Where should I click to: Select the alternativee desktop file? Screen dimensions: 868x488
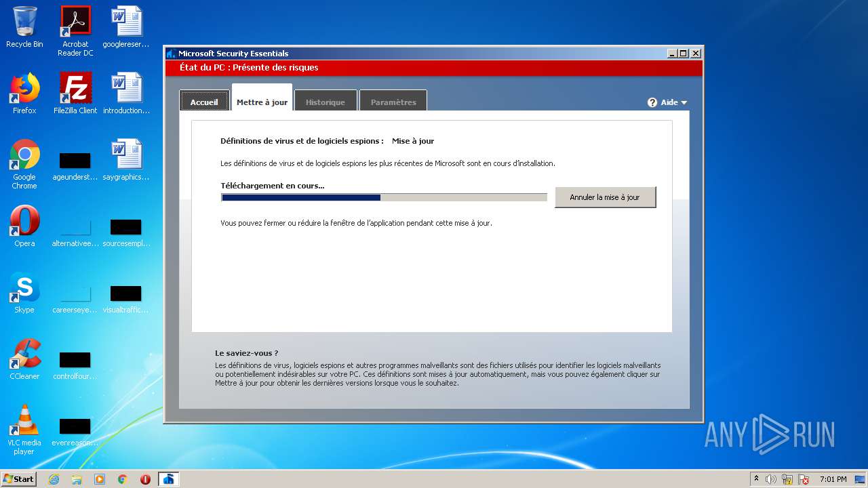(75, 233)
